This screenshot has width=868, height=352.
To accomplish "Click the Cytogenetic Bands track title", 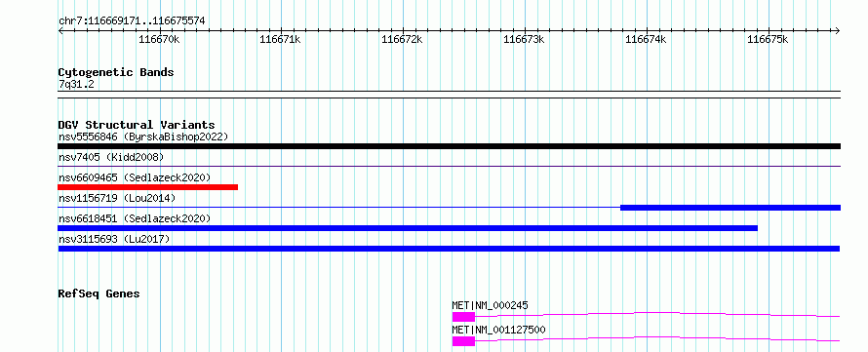I will coord(116,72).
